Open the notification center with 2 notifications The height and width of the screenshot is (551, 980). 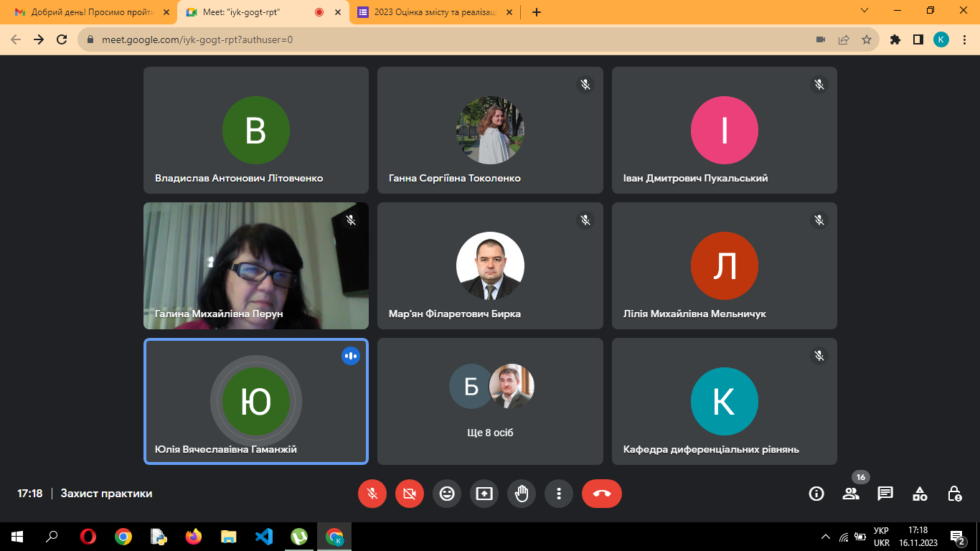(958, 537)
